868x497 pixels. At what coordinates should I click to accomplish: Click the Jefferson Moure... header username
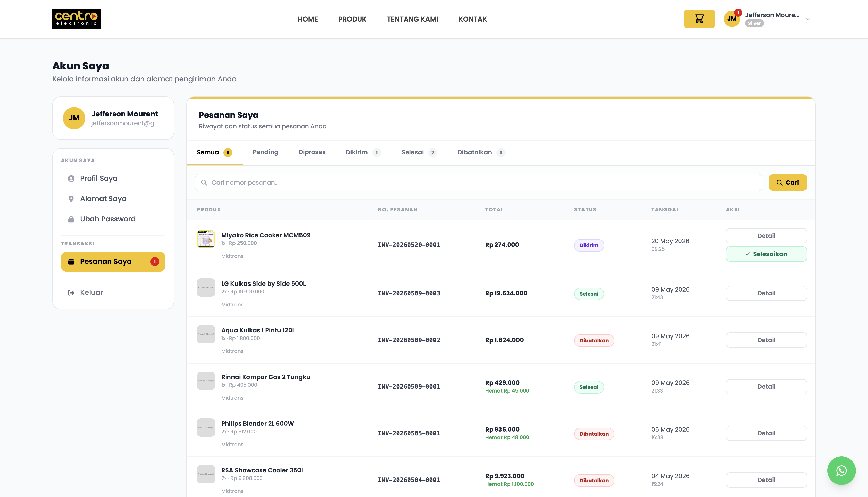click(x=772, y=15)
